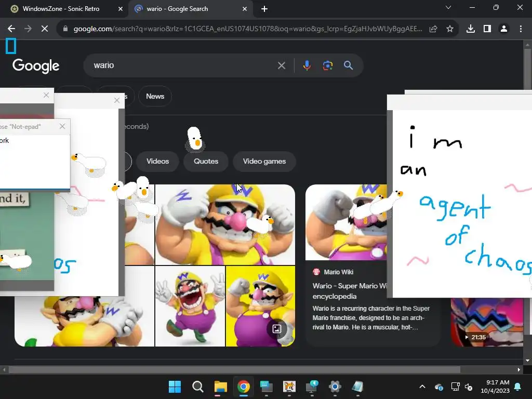The width and height of the screenshot is (532, 399).
Task: View site security lock information
Action: click(65, 29)
